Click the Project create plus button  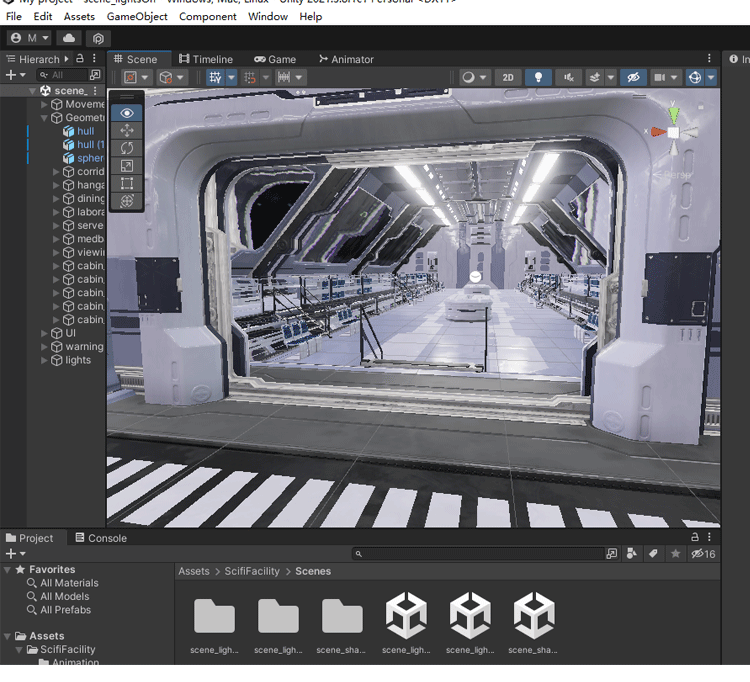click(x=11, y=554)
